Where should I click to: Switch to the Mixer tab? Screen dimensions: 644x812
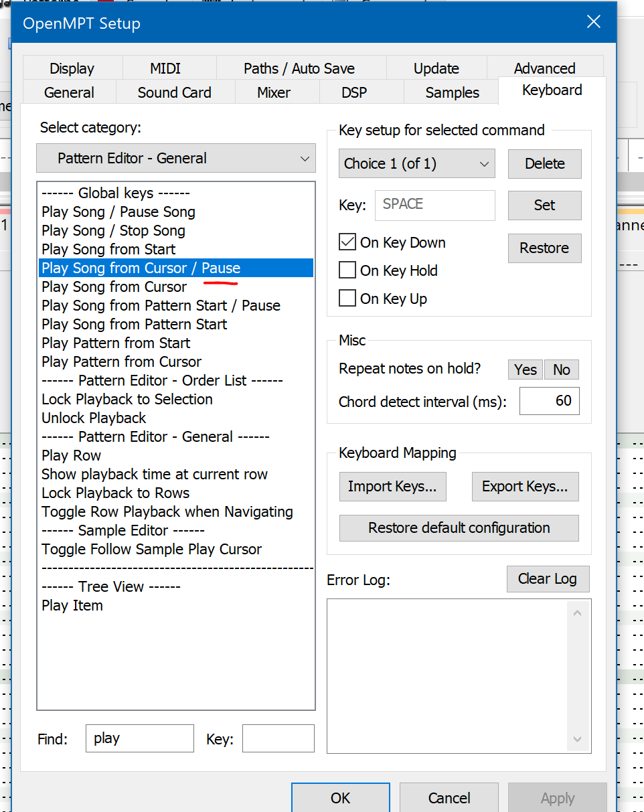point(274,92)
